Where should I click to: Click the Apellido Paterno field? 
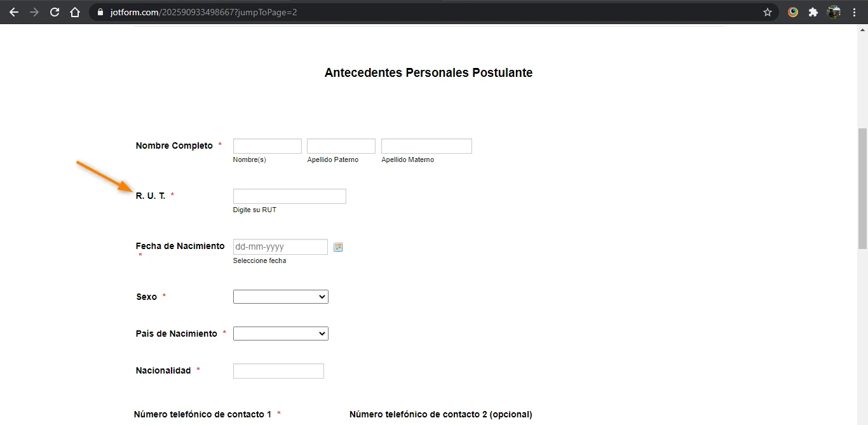click(x=341, y=146)
